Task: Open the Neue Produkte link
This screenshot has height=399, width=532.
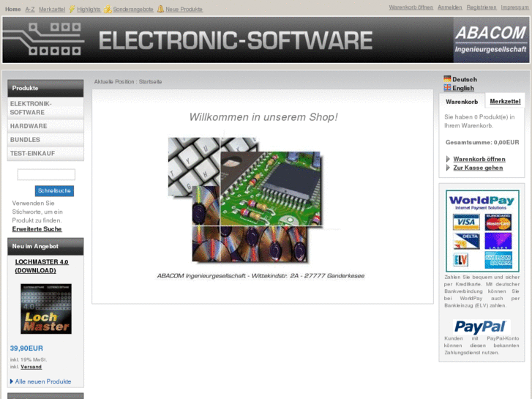Action: pyautogui.click(x=184, y=10)
